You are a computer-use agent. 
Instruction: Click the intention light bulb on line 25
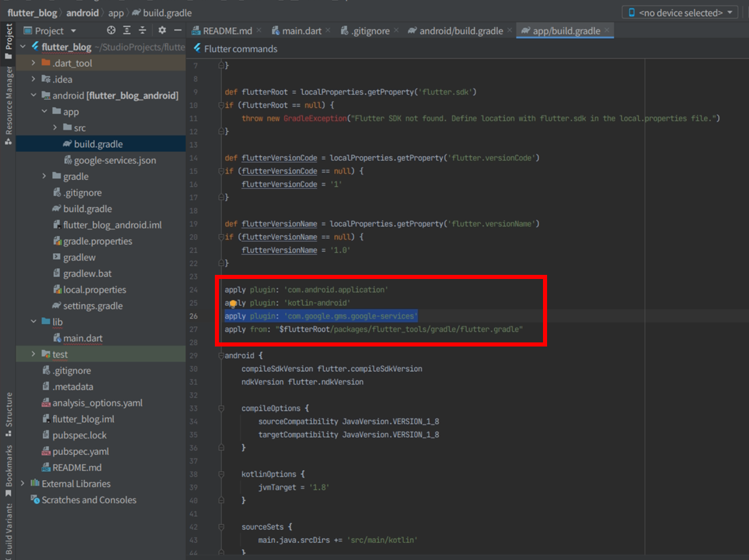232,303
